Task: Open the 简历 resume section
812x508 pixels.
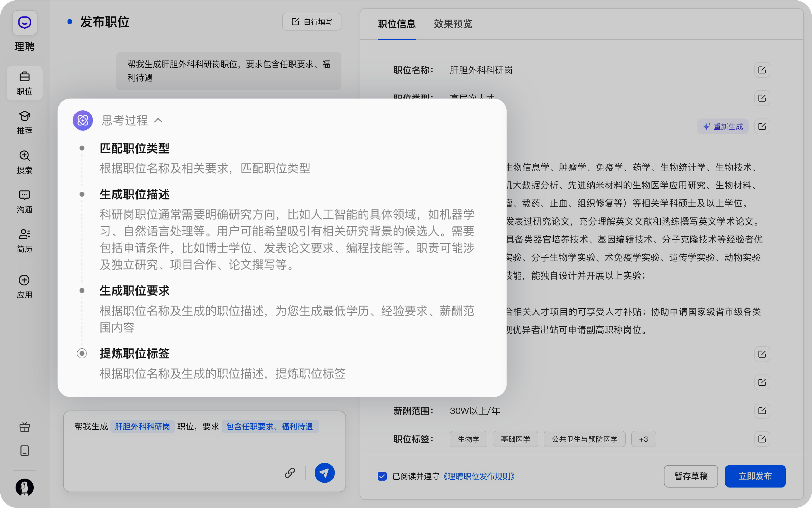Action: pos(24,240)
